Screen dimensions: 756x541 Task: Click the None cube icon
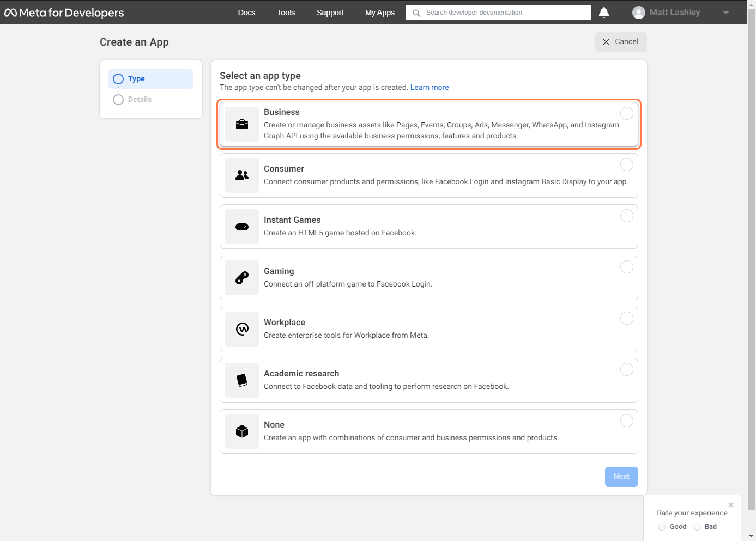pyautogui.click(x=242, y=431)
